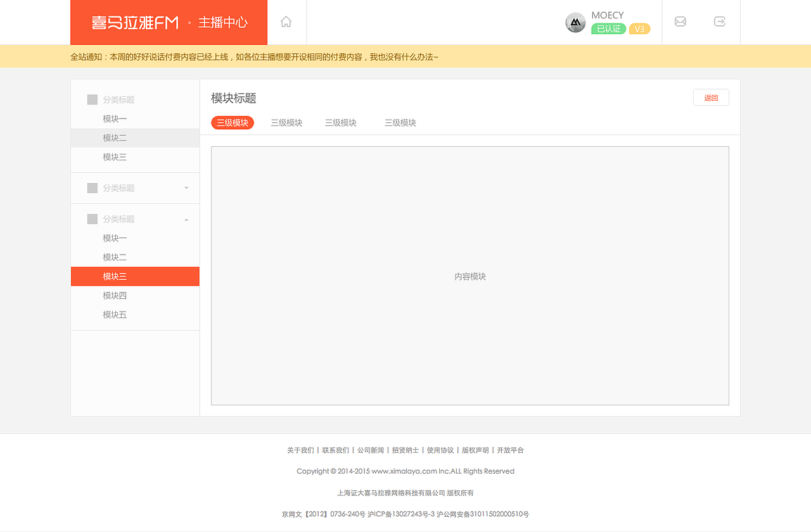Select the highlighted orange 模块三 item
This screenshot has height=532, width=811.
pyautogui.click(x=113, y=276)
